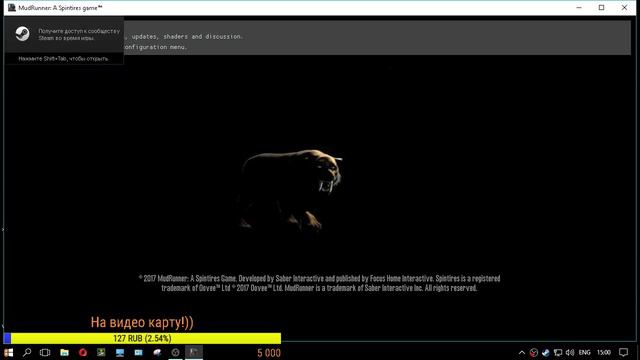This screenshot has height=360, width=640.
Task: Click the 2017 MudRunner copyright text
Action: 319,283
